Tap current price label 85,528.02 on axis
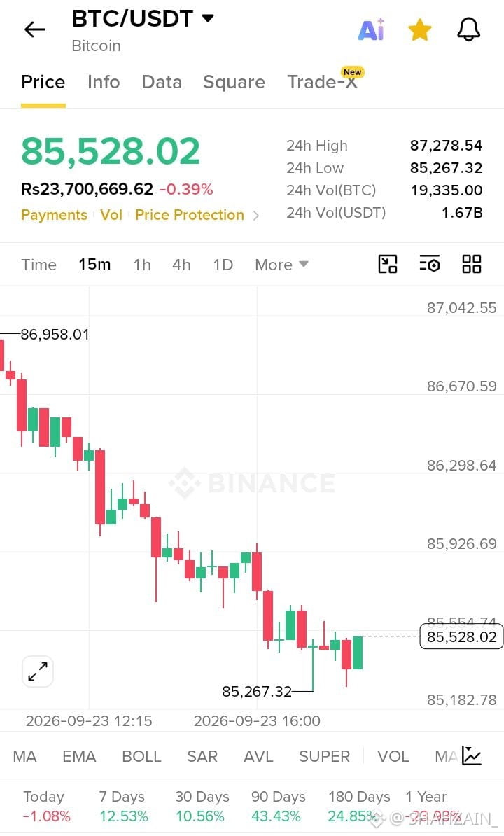 tap(461, 636)
